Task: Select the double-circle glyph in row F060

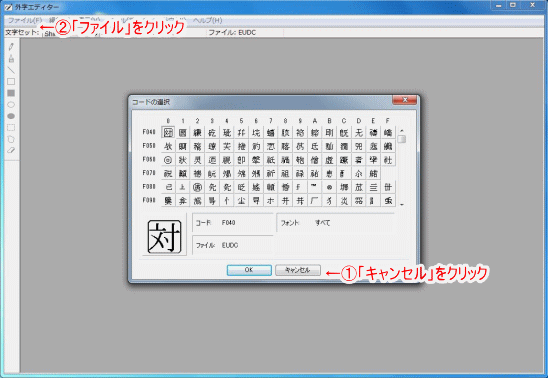Action: [168, 160]
